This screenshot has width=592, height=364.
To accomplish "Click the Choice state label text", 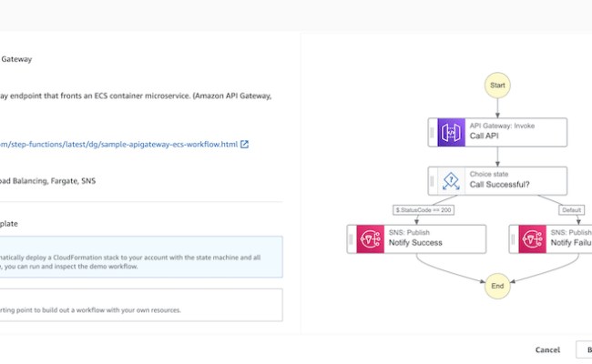I will pyautogui.click(x=488, y=174).
